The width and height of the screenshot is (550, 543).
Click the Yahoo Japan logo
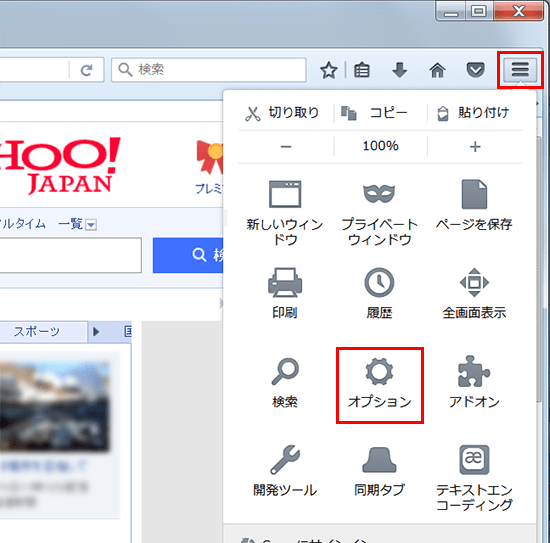[60, 166]
